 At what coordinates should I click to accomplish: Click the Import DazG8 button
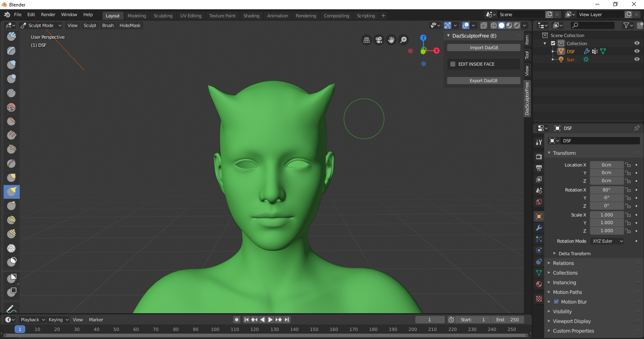[x=484, y=48]
